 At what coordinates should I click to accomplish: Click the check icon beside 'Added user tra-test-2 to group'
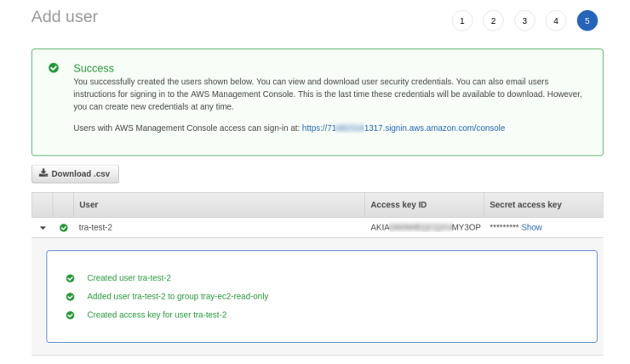click(70, 297)
